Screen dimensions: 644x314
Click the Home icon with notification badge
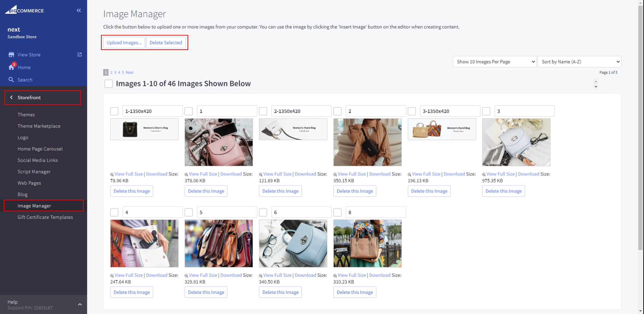pyautogui.click(x=12, y=67)
